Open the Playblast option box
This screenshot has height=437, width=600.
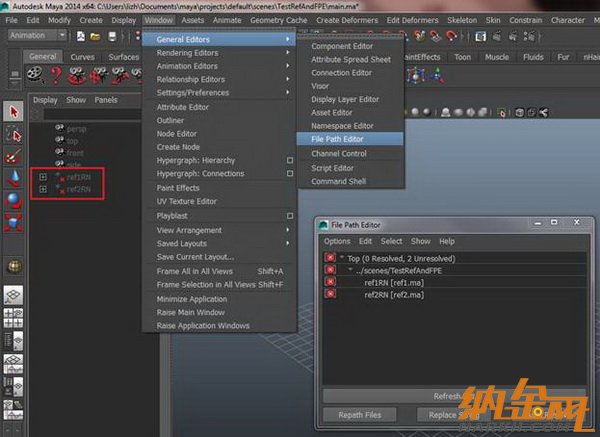(290, 216)
